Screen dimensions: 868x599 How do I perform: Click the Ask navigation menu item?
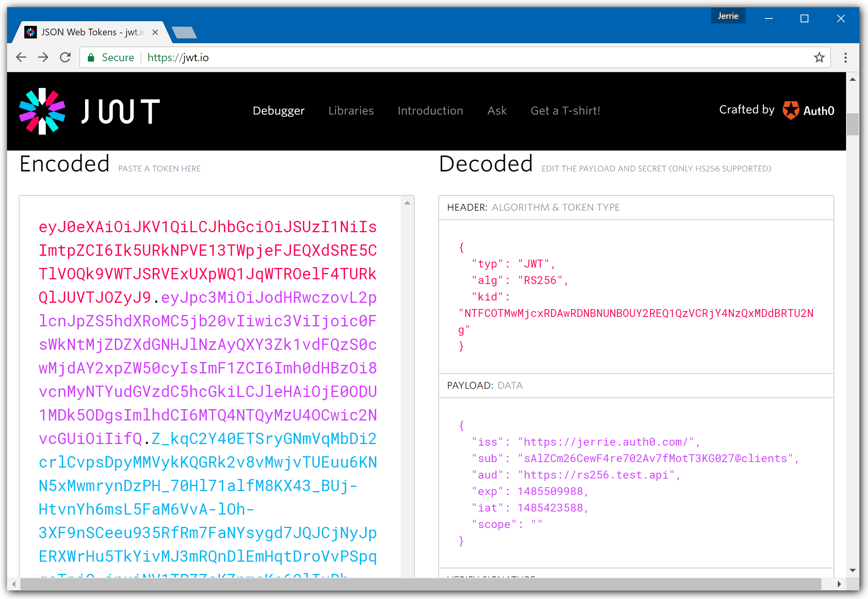point(498,110)
